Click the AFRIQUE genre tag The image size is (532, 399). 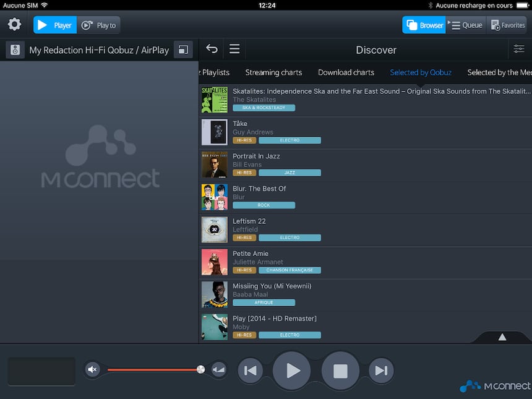[x=264, y=302]
